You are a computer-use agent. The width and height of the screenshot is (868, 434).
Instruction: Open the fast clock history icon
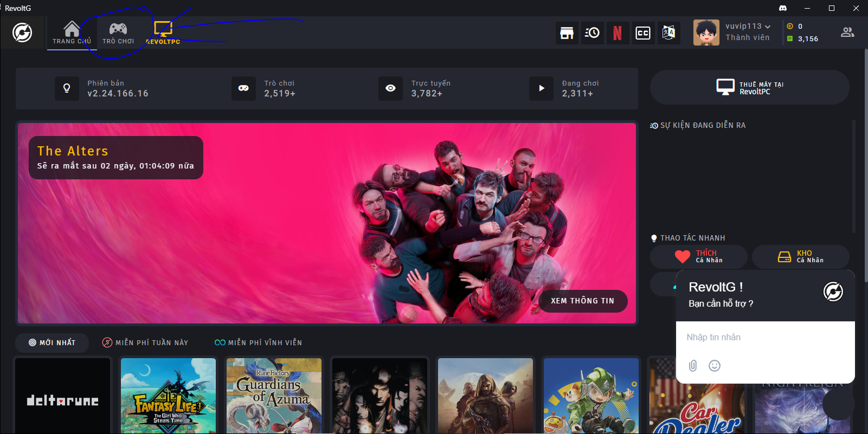pos(592,33)
